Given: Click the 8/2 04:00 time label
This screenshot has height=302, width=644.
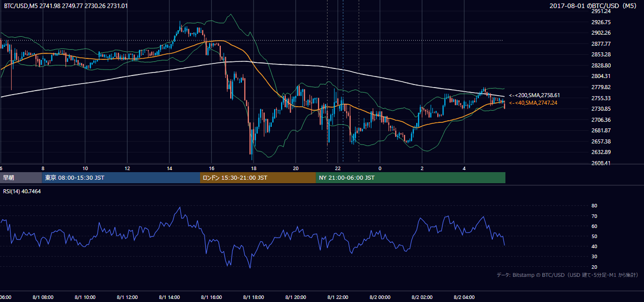Looking at the screenshot, I should [464, 297].
